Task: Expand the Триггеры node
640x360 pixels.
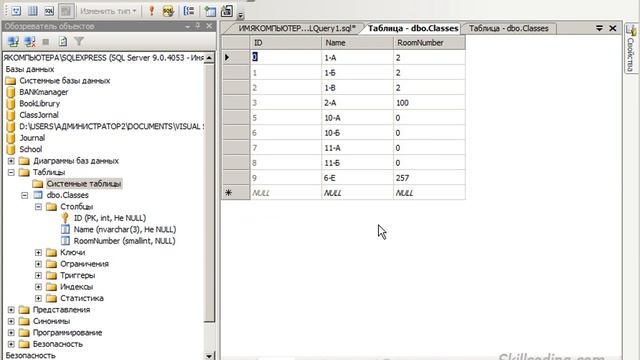Action: tap(38, 275)
